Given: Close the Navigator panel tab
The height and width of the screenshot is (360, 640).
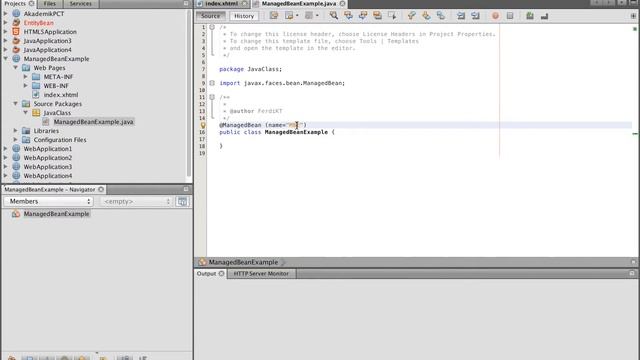Looking at the screenshot, I should pos(101,189).
